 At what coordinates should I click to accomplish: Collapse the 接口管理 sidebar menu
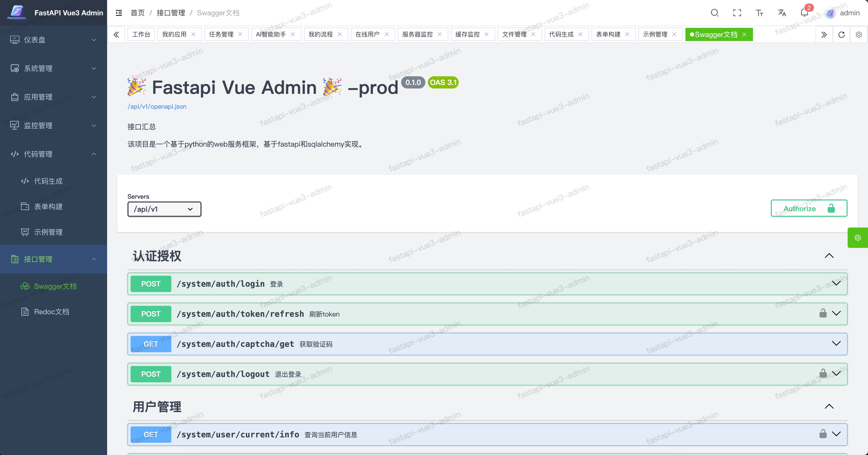tap(54, 259)
